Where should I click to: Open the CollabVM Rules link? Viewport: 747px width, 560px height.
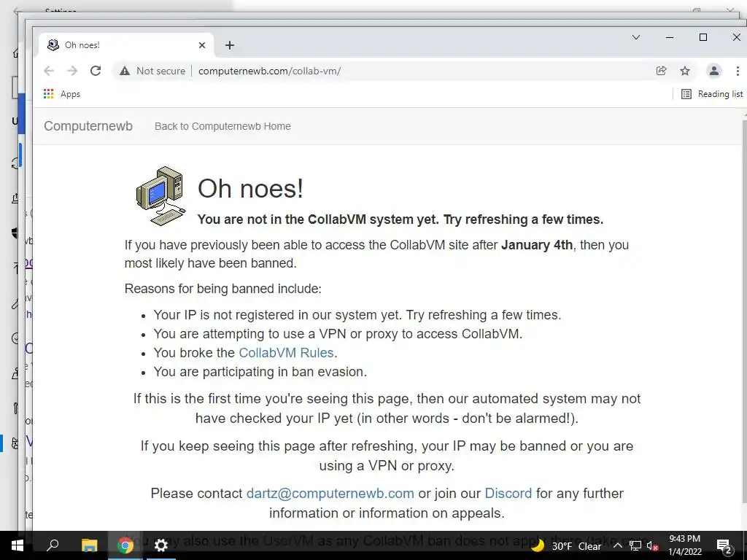(286, 353)
